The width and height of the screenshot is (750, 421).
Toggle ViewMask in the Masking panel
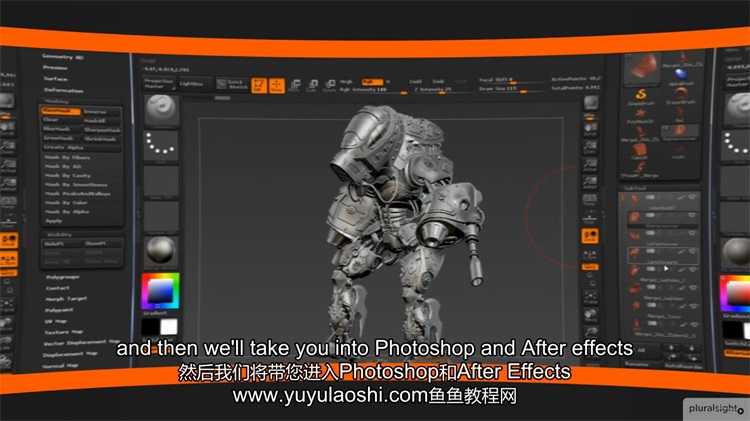(60, 111)
